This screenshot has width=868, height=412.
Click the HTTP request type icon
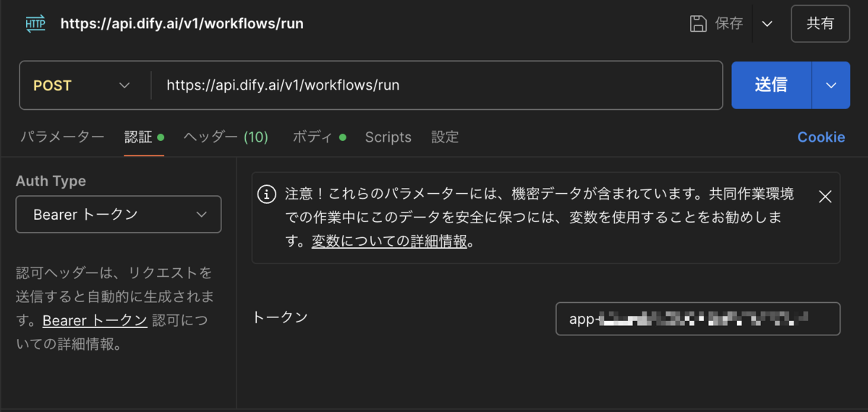[x=35, y=24]
